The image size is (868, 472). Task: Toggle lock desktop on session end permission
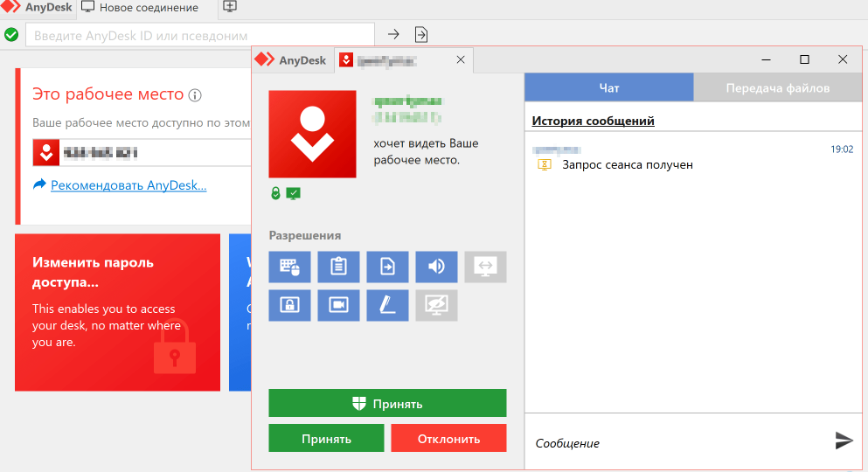pyautogui.click(x=289, y=305)
